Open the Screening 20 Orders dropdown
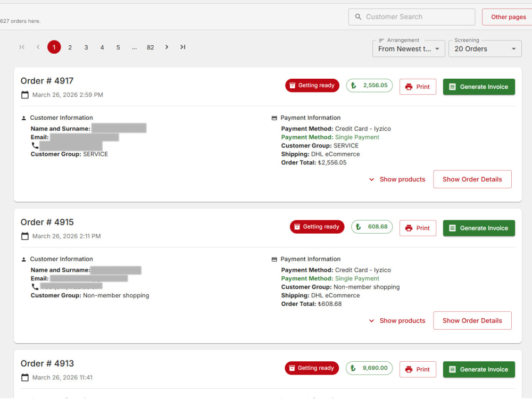This screenshot has height=399, width=532. 485,48
